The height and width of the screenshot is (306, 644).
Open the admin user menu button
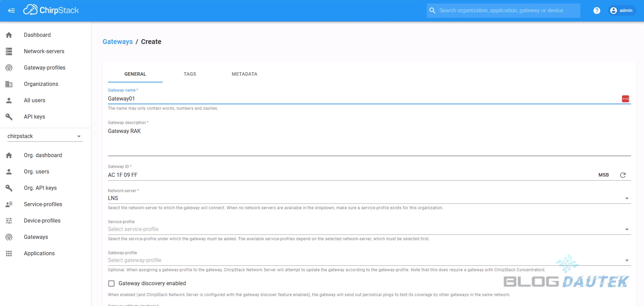[621, 11]
